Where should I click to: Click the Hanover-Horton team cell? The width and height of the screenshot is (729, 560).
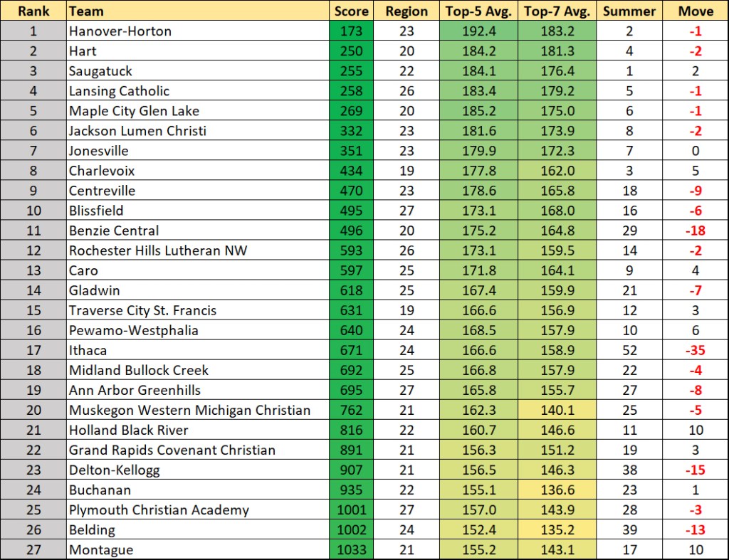[198, 31]
